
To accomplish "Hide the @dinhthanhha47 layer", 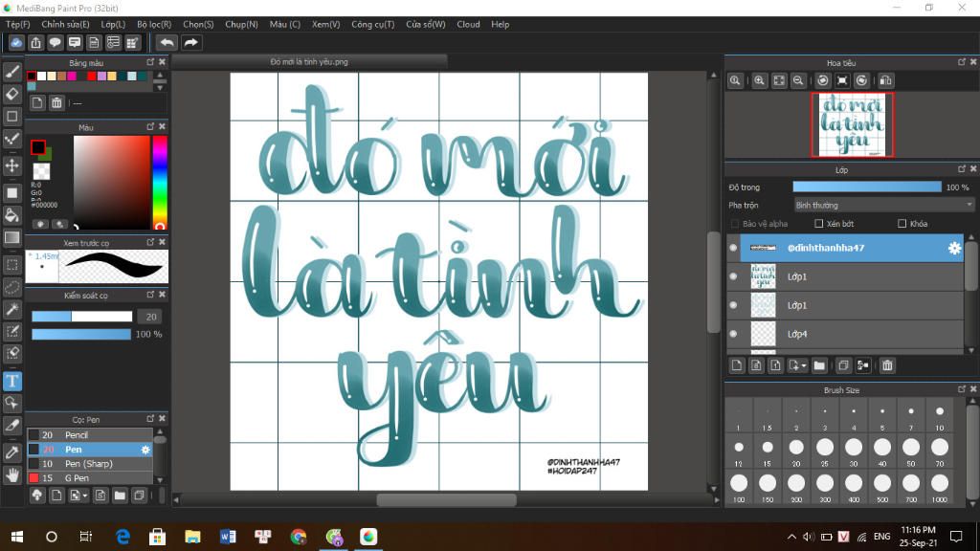I will point(733,248).
